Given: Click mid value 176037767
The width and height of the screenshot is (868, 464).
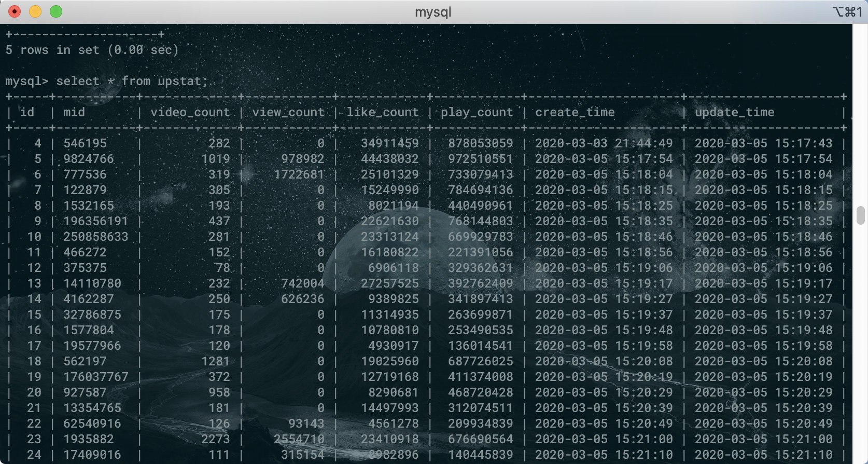Looking at the screenshot, I should tap(96, 377).
